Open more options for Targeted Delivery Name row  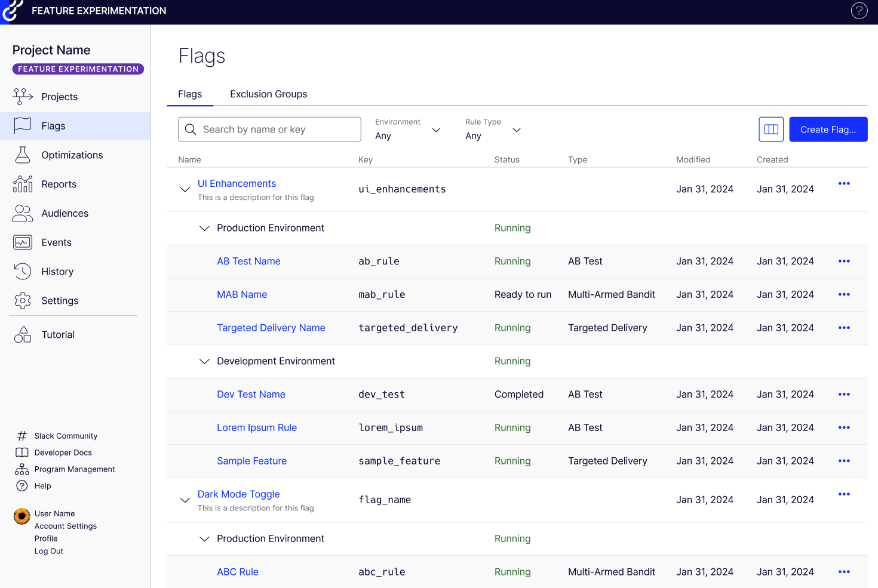(x=844, y=328)
